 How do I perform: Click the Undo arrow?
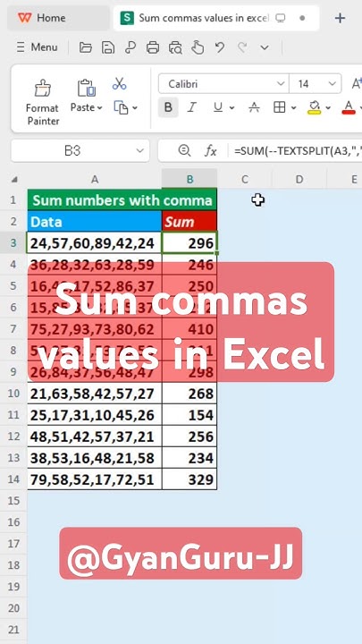click(220, 47)
